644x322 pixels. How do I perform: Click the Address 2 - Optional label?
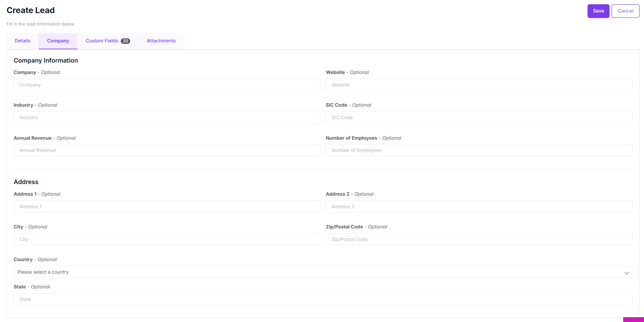coord(349,194)
